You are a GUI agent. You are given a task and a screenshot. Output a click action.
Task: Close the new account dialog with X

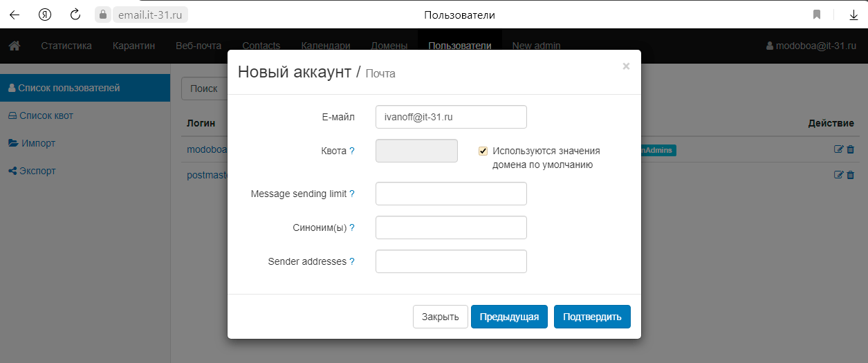[626, 66]
